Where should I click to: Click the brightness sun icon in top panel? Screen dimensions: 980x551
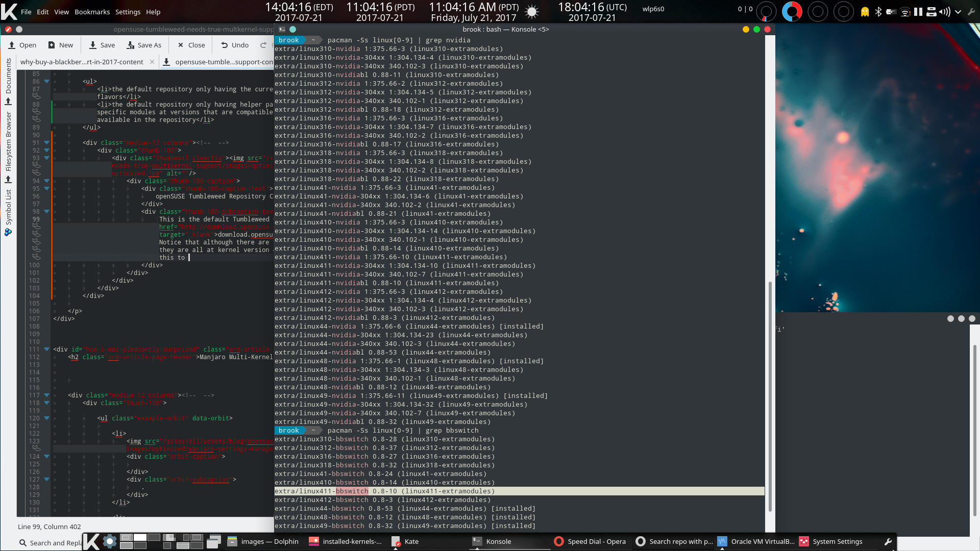click(532, 12)
